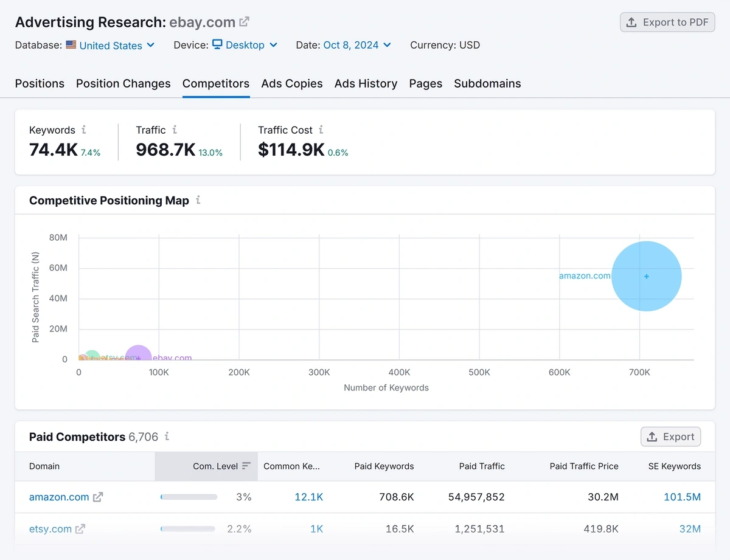Click etsy.com paid keywords 16.5K
Screen dimensions: 730x560
pos(400,529)
